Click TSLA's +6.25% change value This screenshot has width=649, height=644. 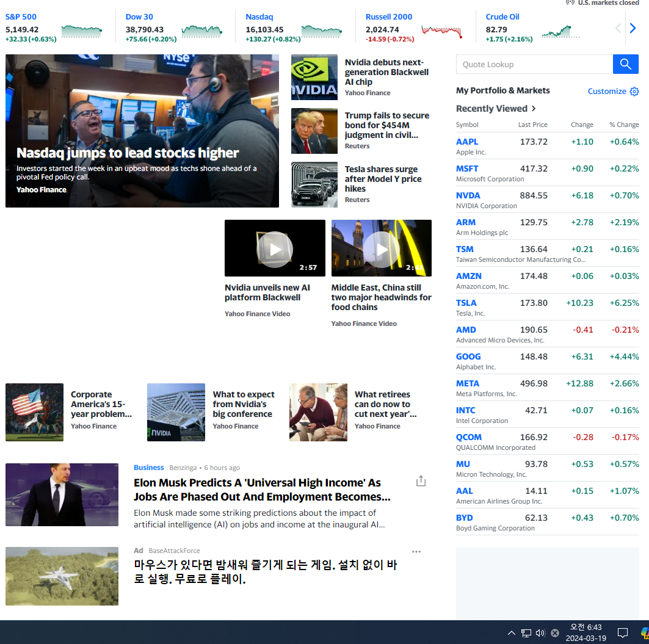[624, 303]
